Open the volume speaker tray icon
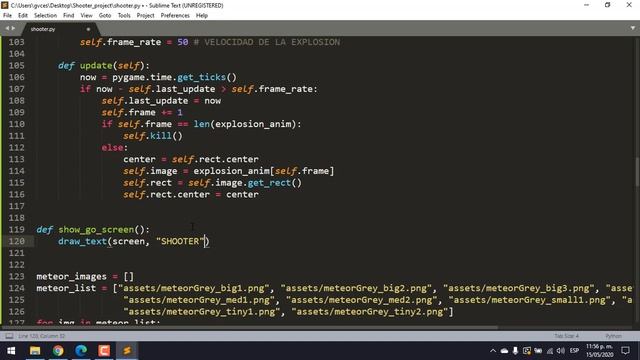The image size is (640, 360). pos(561,351)
